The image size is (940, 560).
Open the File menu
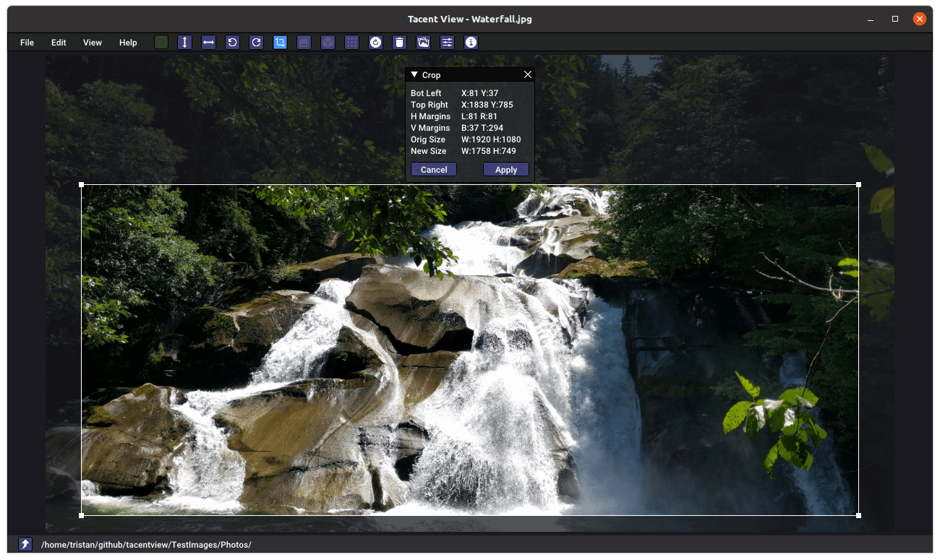tap(27, 43)
